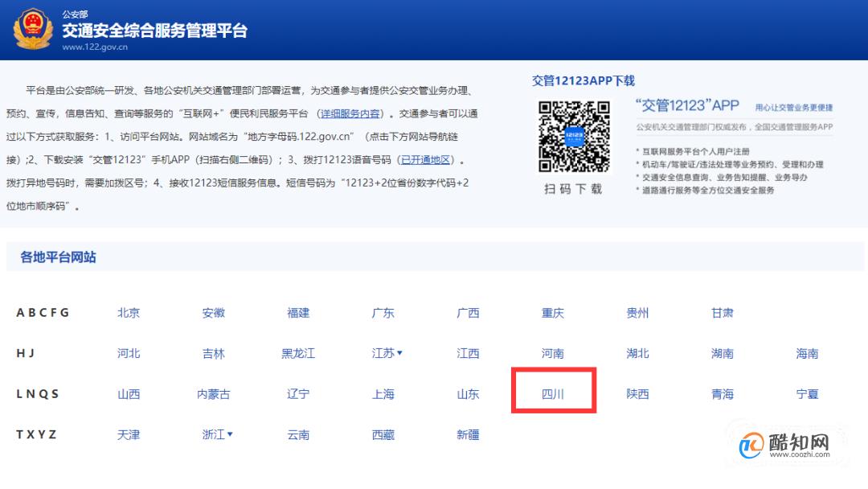Open the 河北 platform link

[129, 353]
